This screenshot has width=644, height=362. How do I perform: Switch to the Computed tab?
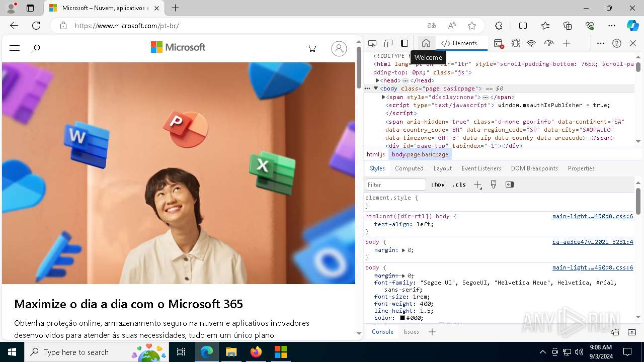coord(409,168)
